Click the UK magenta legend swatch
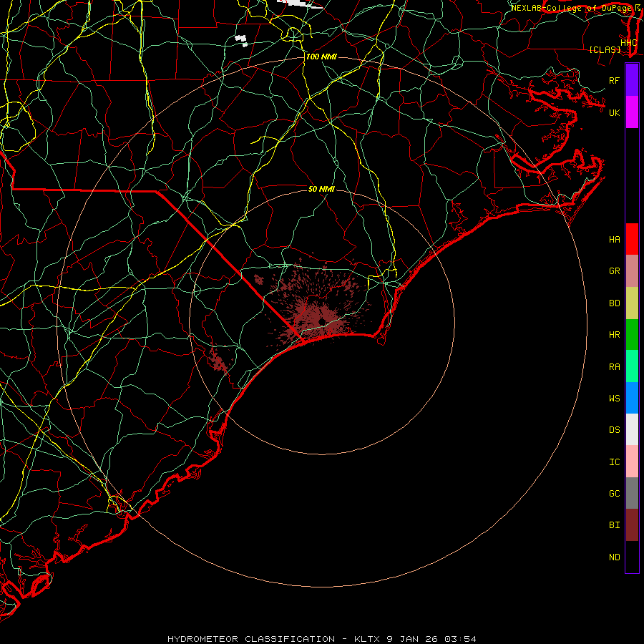 pos(632,112)
